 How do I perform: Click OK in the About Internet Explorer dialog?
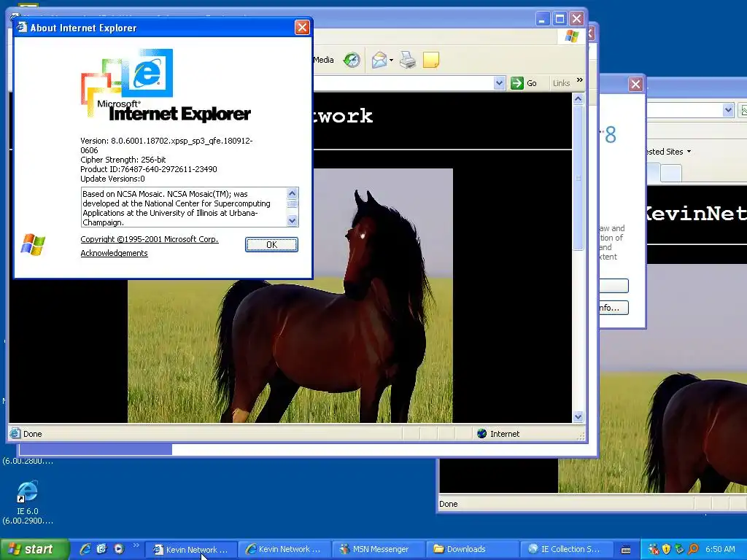[x=271, y=245]
